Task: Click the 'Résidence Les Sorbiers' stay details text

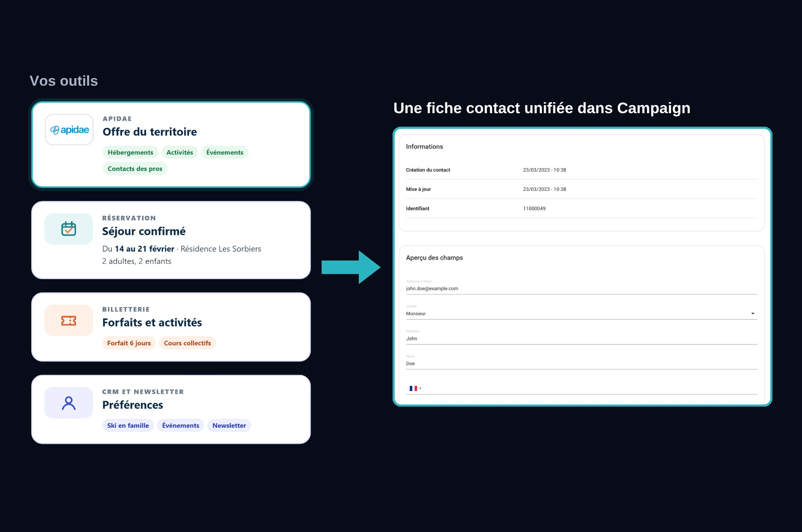Action: (x=221, y=249)
